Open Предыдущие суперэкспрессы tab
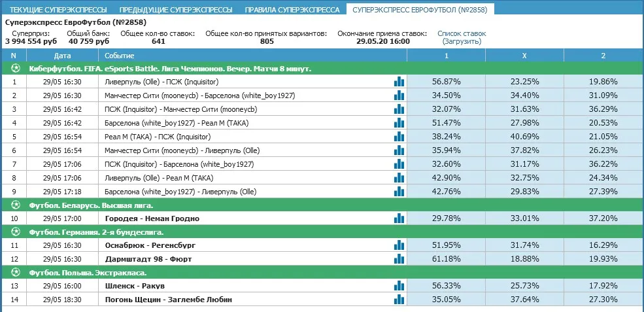The height and width of the screenshot is (312, 644). [x=176, y=9]
